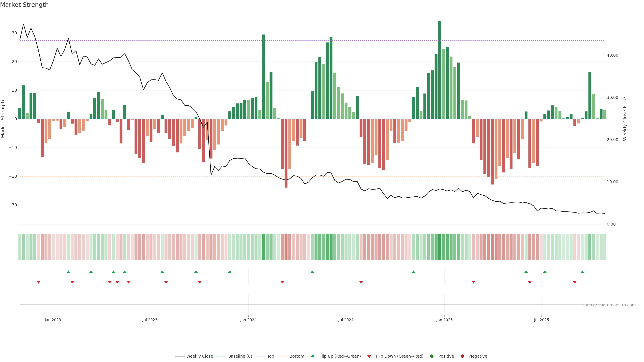Click the Positive green circle legend icon
Image resolution: width=644 pixels, height=362 pixels.
pyautogui.click(x=432, y=356)
